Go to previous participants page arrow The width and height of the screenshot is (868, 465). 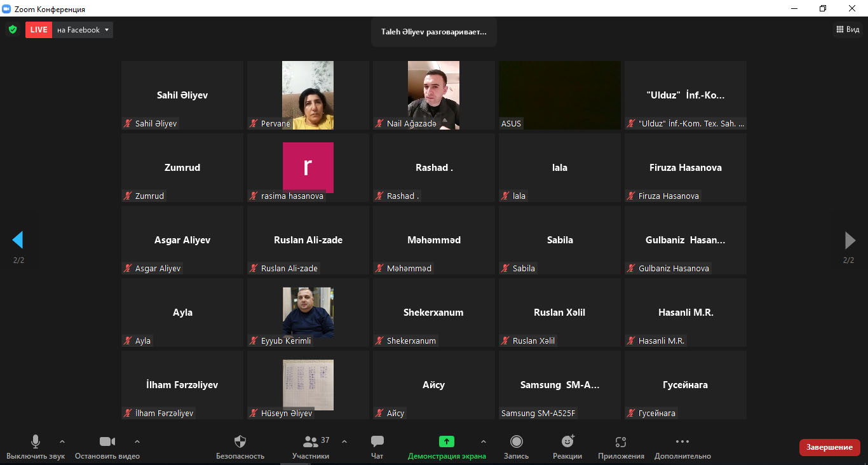point(18,239)
